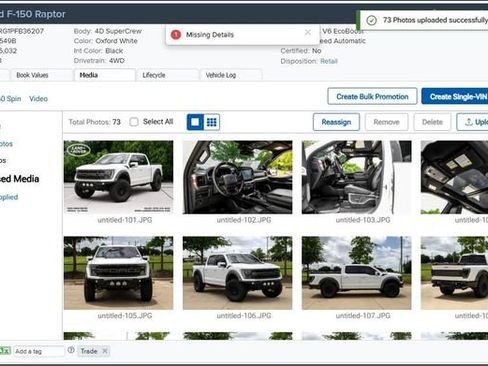This screenshot has height=366, width=488.
Task: Click the Drivetrain: 4WD text
Action: (x=99, y=61)
